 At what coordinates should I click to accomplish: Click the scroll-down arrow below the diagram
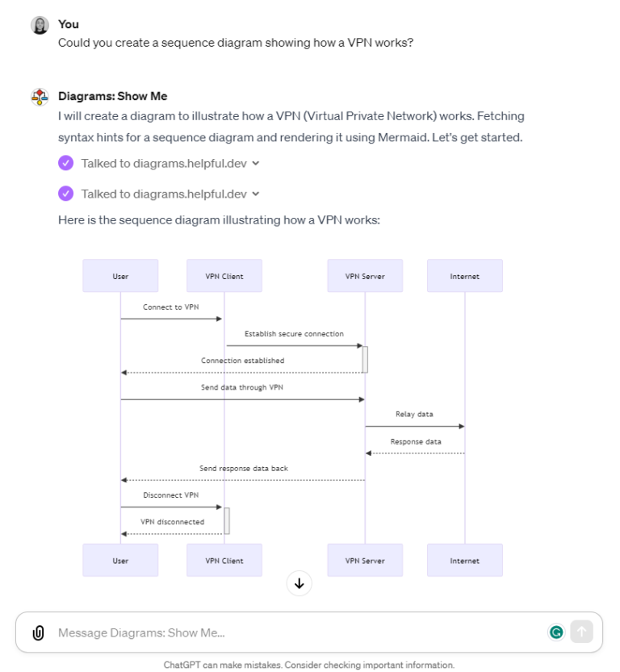click(x=299, y=583)
